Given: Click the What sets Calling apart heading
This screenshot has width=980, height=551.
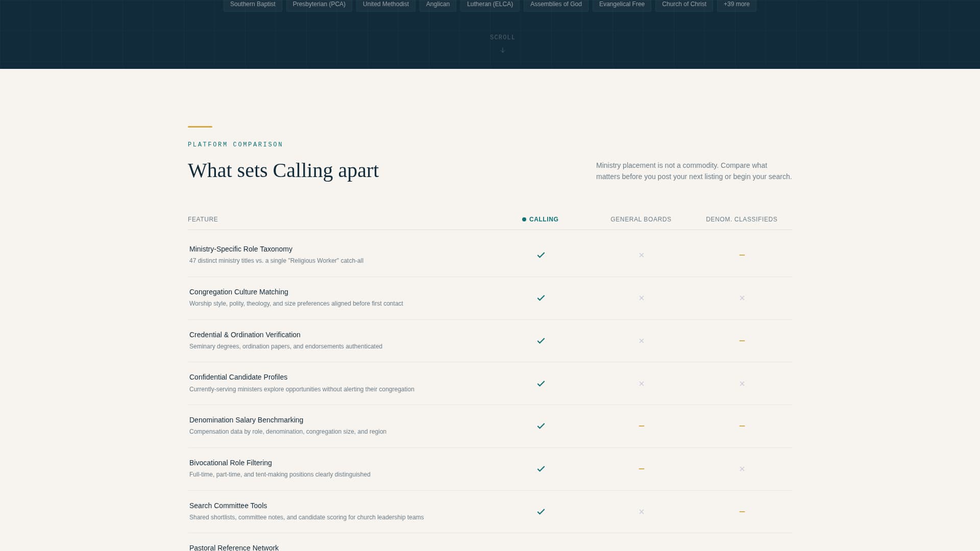Looking at the screenshot, I should click(283, 170).
